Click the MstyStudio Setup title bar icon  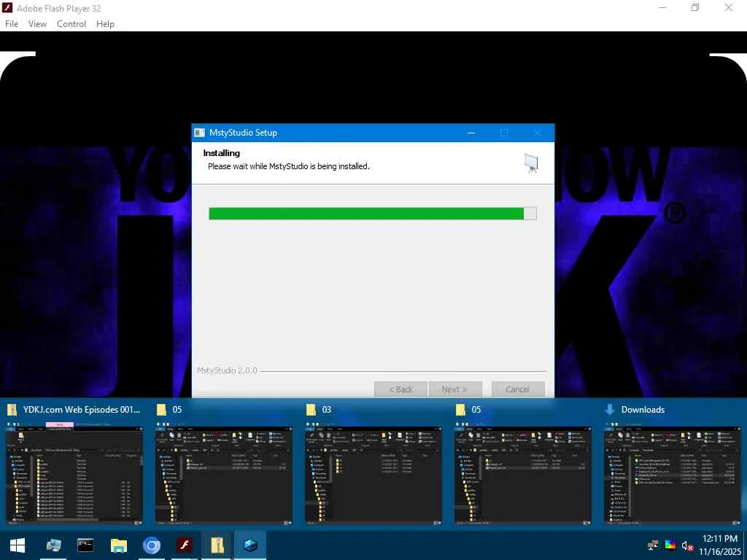[199, 133]
